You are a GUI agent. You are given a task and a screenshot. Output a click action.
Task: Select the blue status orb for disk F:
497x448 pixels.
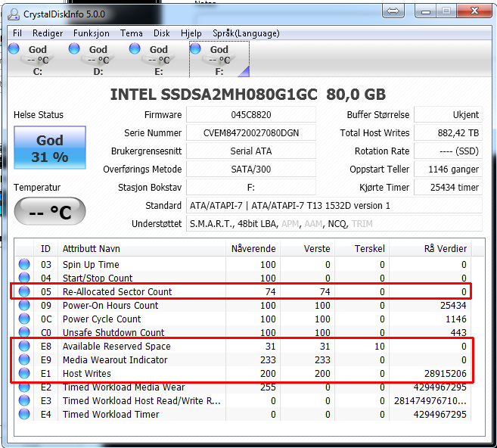pos(195,48)
